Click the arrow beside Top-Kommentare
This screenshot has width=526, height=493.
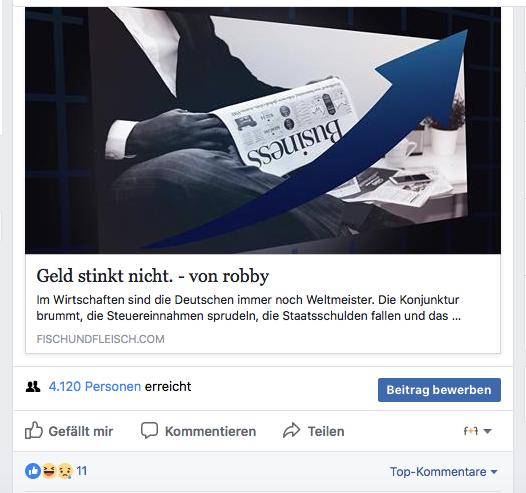493,472
